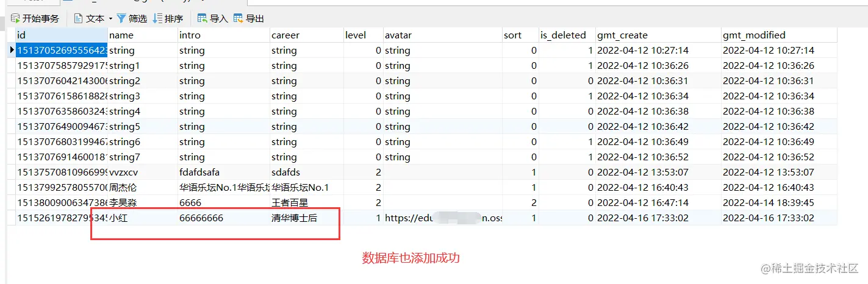868x284 pixels.
Task: Select id cell of the first row
Action: [61, 50]
